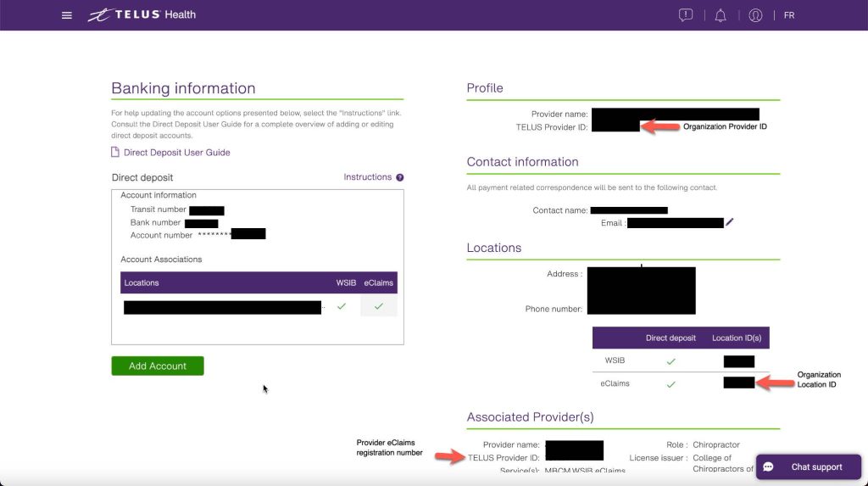The image size is (868, 486).
Task: Click the Direct deposit subsection title
Action: coord(142,177)
